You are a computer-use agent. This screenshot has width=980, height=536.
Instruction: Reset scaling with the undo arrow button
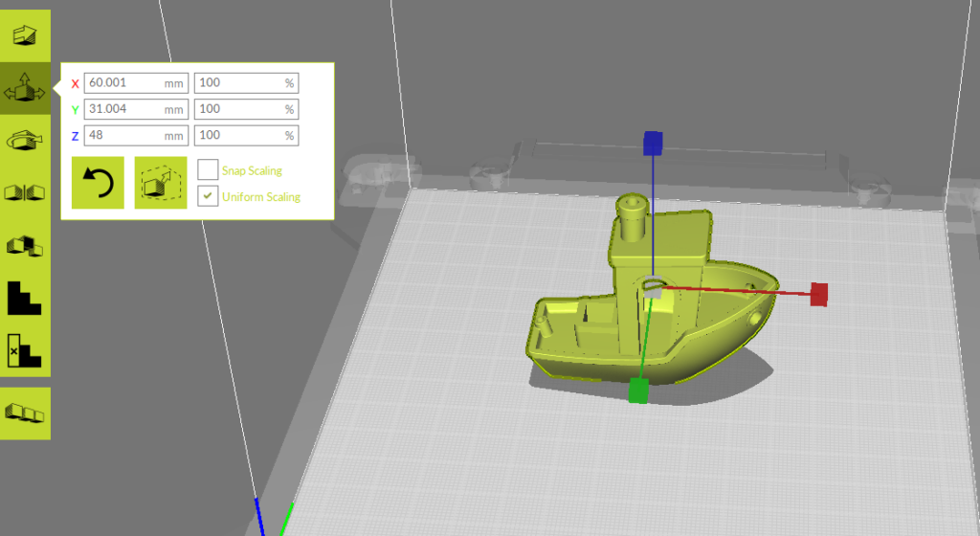98,183
